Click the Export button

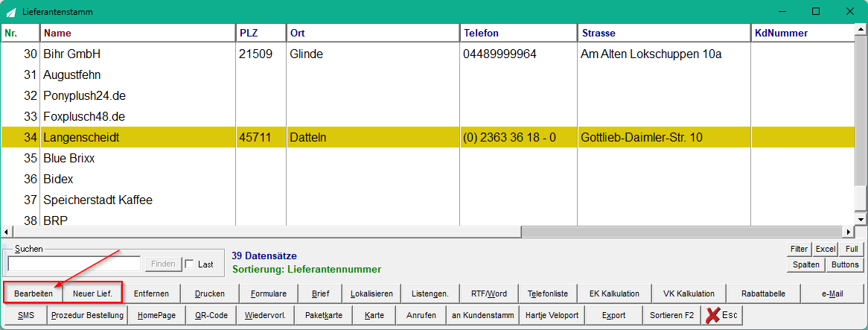613,315
